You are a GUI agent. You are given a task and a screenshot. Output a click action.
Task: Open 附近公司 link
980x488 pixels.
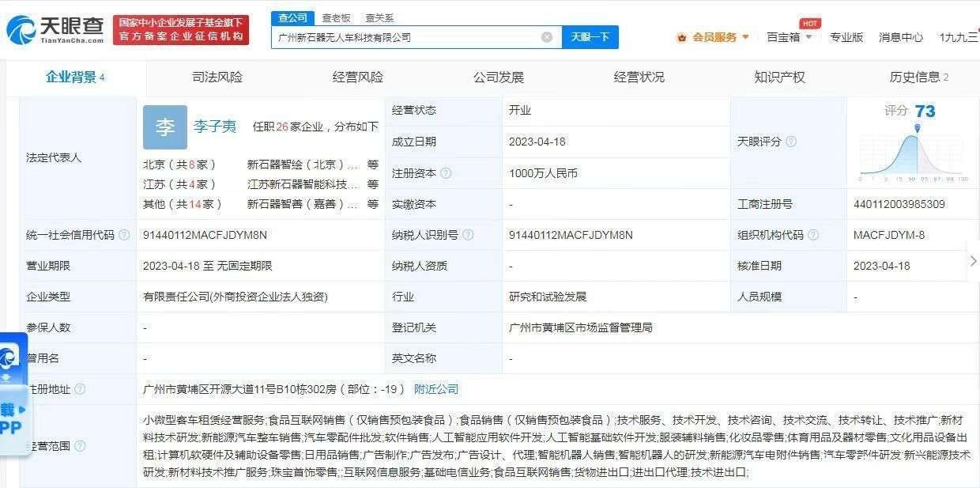coord(436,389)
